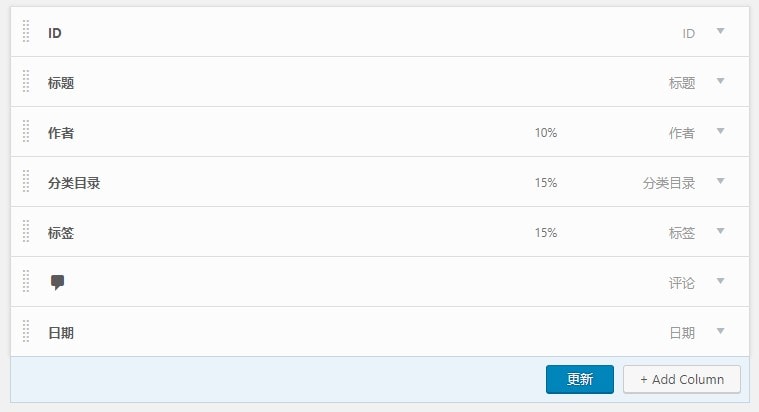The image size is (759, 412).
Task: Click the comment bubble column icon
Action: [58, 282]
